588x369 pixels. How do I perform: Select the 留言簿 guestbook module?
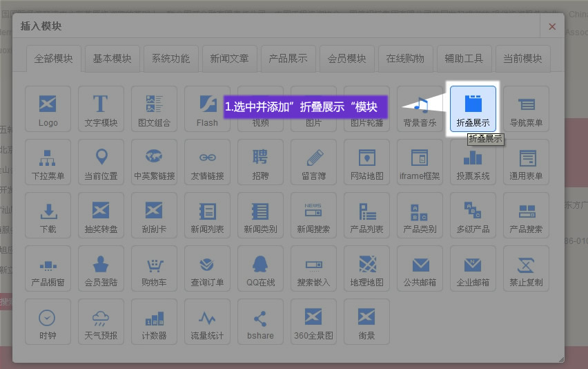pyautogui.click(x=313, y=162)
